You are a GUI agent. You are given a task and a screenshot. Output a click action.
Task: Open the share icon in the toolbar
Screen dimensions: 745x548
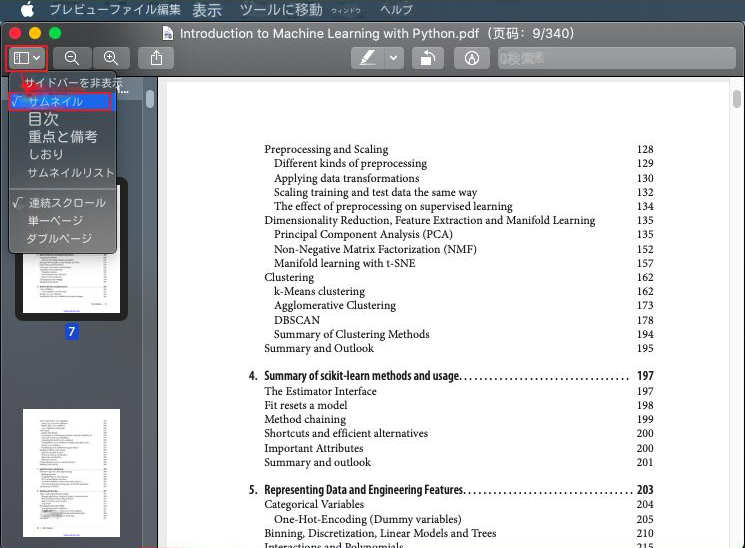[x=156, y=58]
